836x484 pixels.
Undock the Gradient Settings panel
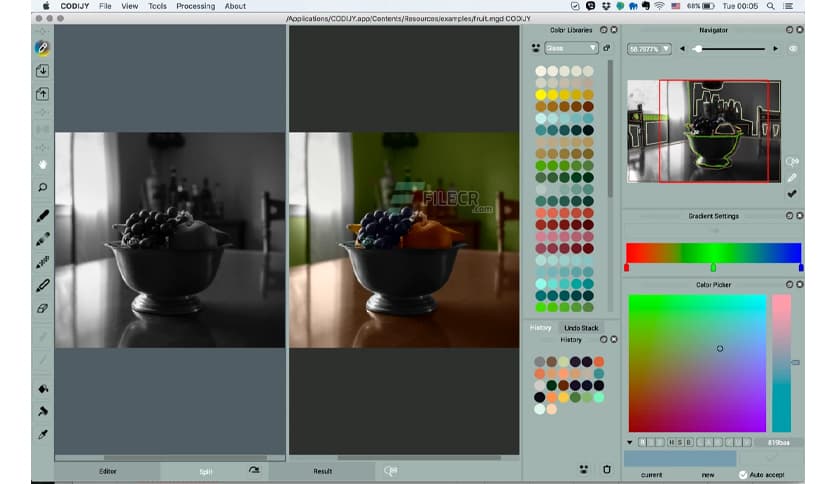point(790,215)
